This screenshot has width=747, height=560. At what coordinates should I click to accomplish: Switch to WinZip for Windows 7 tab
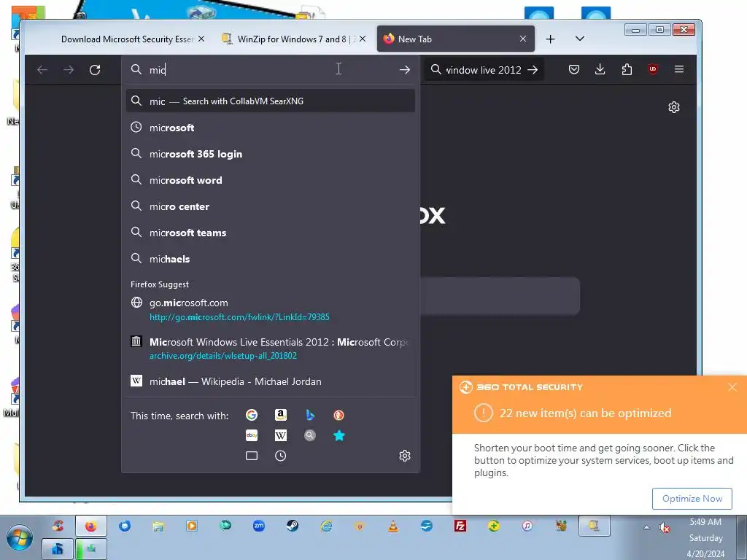(292, 39)
